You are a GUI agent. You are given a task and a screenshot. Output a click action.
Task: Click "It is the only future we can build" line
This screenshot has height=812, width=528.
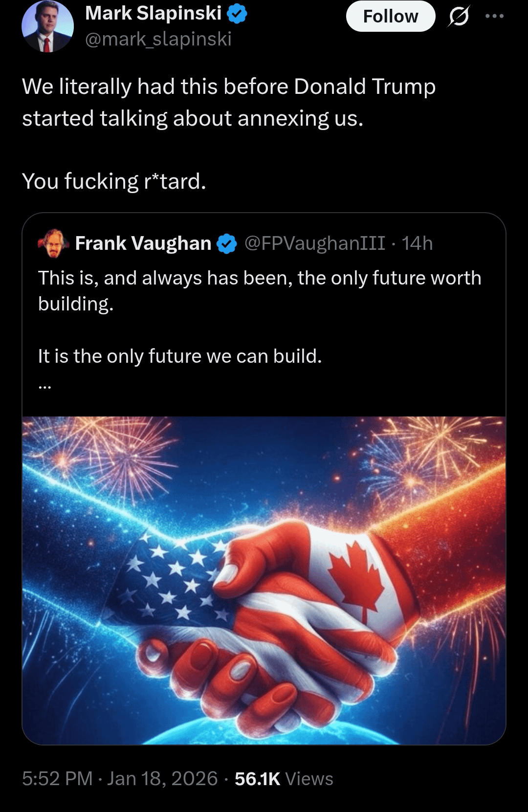pos(180,356)
